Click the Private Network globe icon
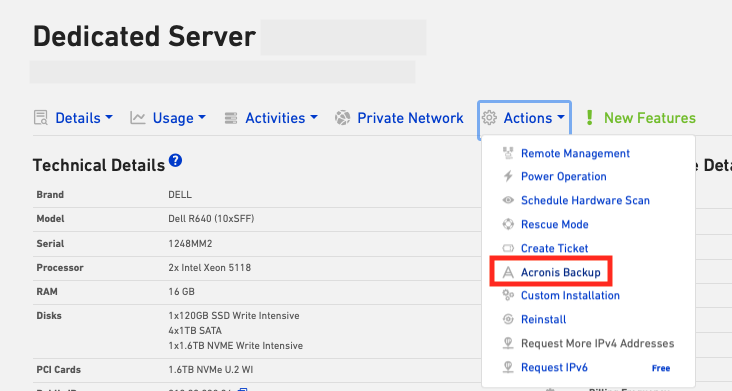This screenshot has height=391, width=732. coord(342,118)
